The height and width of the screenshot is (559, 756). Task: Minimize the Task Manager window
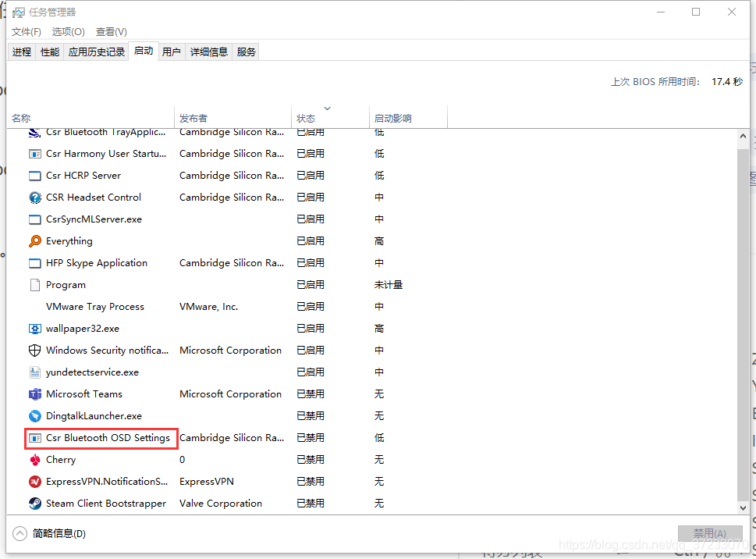[x=661, y=12]
